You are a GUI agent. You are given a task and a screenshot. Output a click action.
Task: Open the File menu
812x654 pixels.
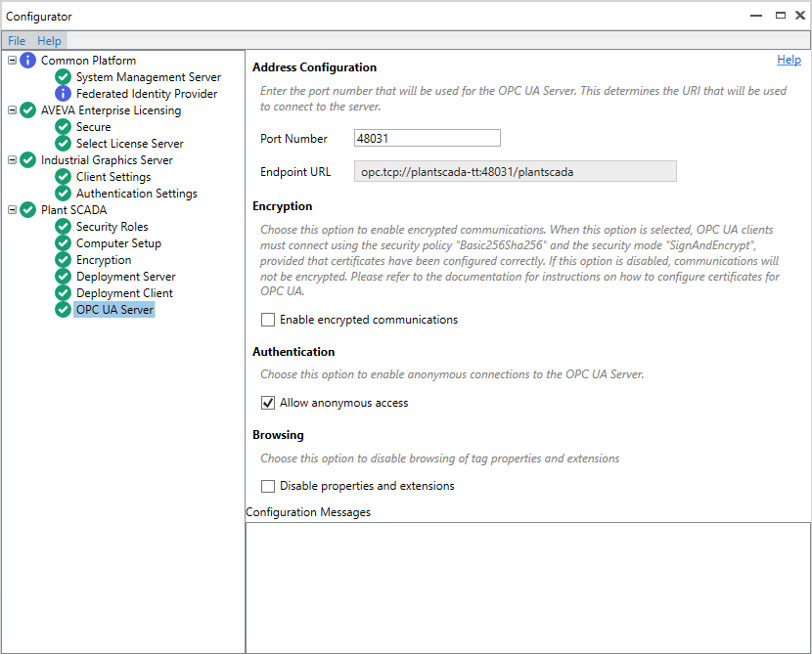click(17, 41)
